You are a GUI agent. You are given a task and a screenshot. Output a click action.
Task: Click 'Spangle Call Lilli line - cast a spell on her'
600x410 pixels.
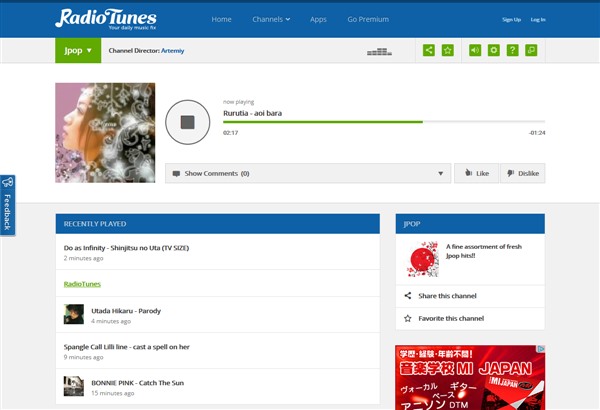pos(127,347)
